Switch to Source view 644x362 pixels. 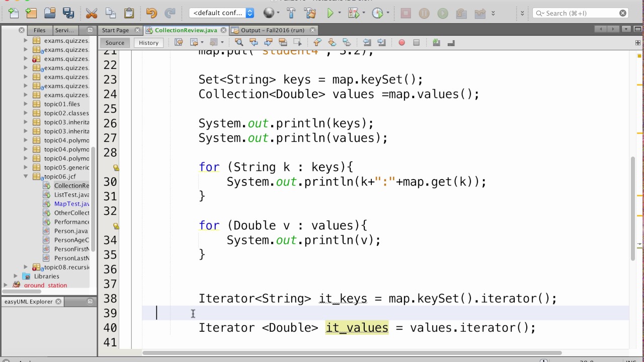[x=115, y=43]
